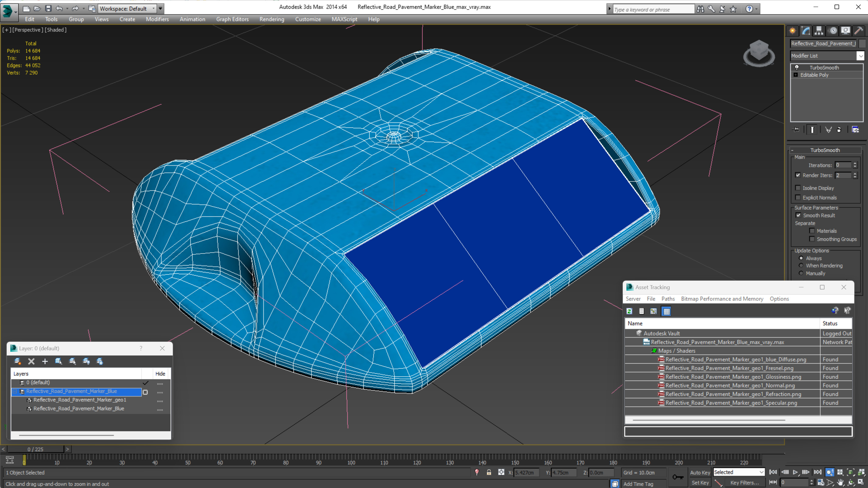Image resolution: width=868 pixels, height=488 pixels.
Task: Switch Asset Tracking to table view icon
Action: tap(667, 311)
